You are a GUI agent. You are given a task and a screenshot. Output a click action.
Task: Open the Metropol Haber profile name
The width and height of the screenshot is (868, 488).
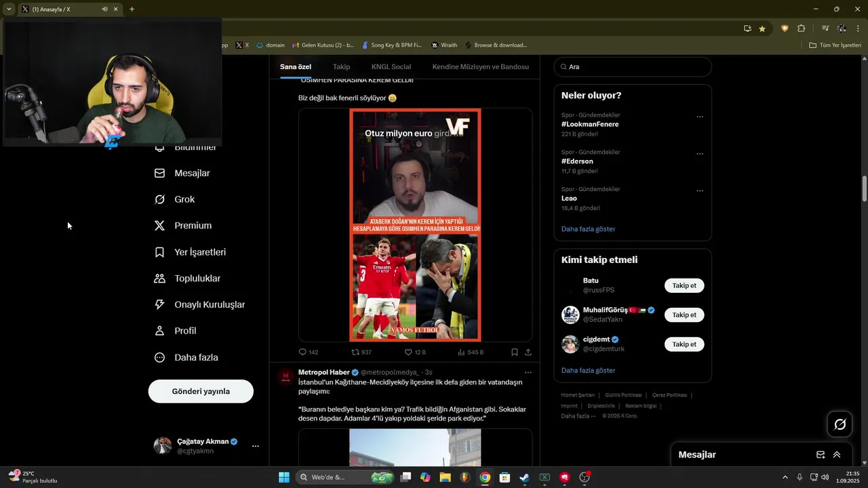pos(323,373)
